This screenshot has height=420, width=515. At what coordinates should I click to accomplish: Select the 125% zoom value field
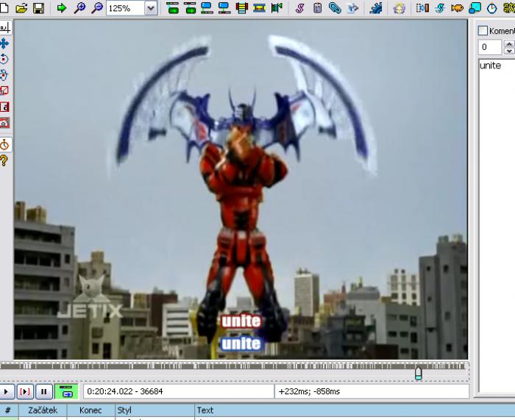click(x=125, y=8)
